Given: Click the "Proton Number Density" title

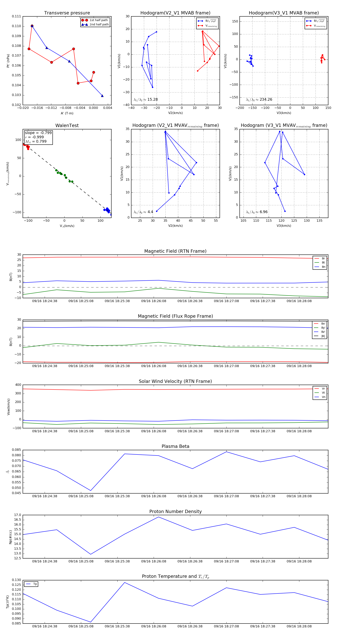Looking at the screenshot, I should click(175, 511).
